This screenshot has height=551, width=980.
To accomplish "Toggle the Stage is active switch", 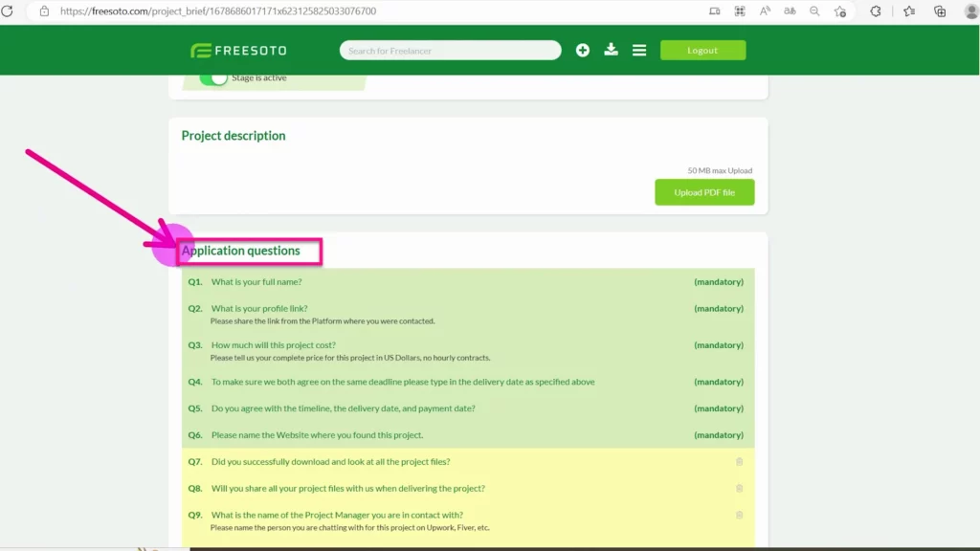I will coord(213,78).
